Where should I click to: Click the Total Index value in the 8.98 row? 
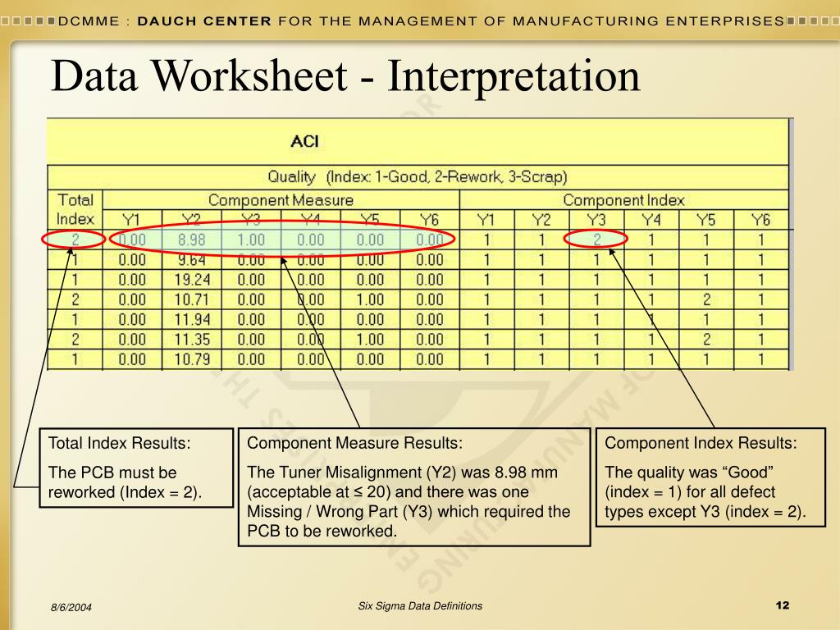coord(75,240)
